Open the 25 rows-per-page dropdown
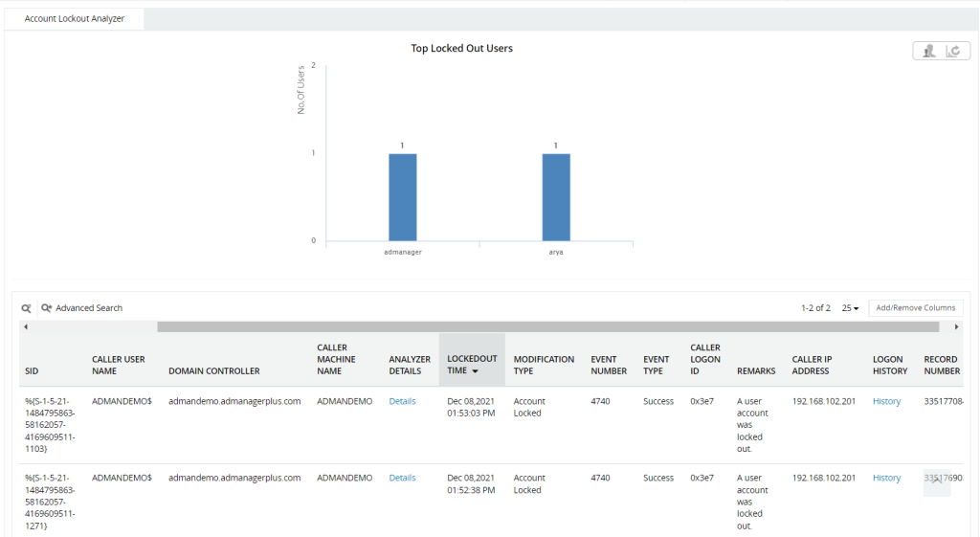The width and height of the screenshot is (980, 537). point(850,308)
